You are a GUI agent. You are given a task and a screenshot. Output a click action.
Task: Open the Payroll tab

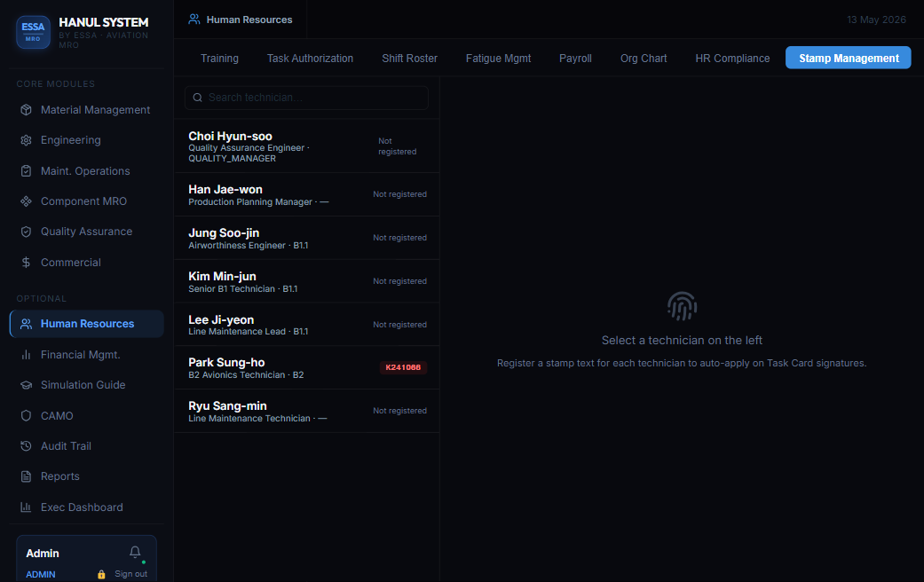(575, 59)
